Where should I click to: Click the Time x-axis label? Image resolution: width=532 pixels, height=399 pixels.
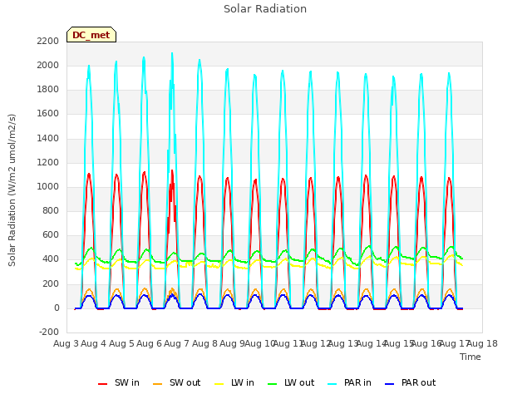[x=470, y=357]
